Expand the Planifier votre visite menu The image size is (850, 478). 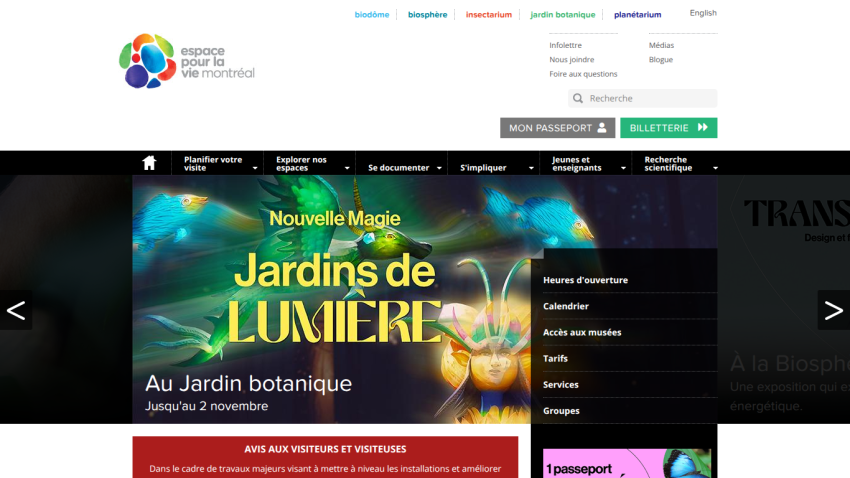tap(217, 163)
